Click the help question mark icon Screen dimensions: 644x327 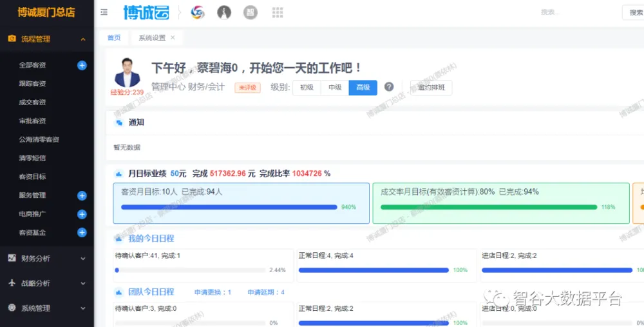(389, 87)
